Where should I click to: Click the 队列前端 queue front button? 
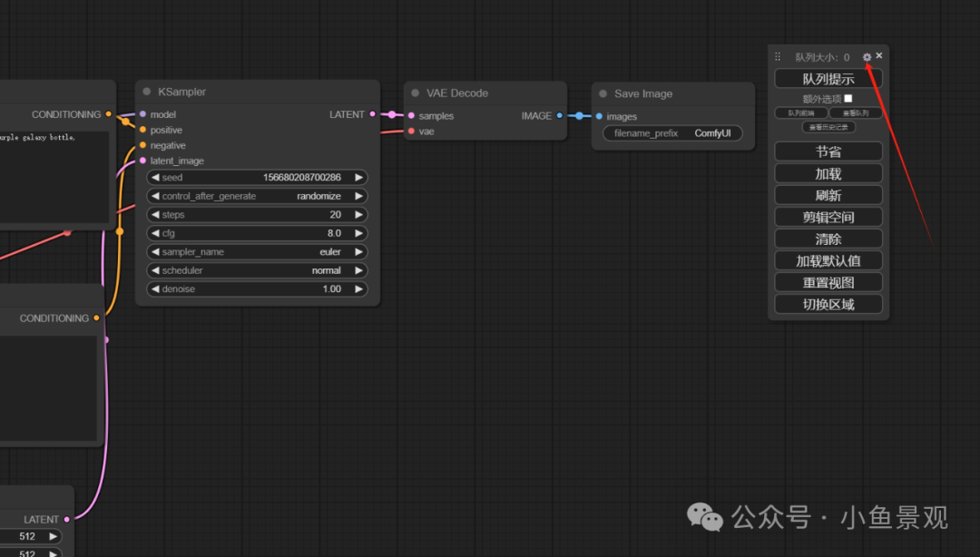[x=801, y=113]
